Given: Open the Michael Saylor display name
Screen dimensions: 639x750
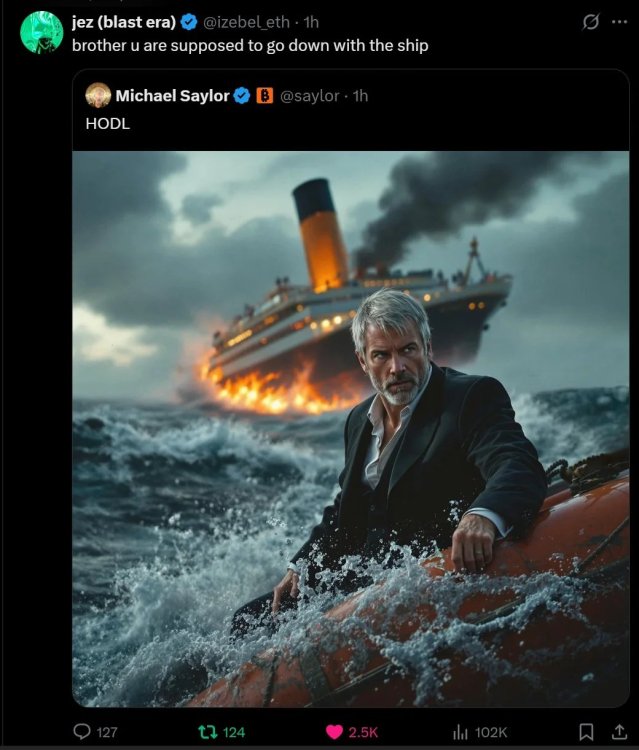Looking at the screenshot, I should click(x=172, y=96).
